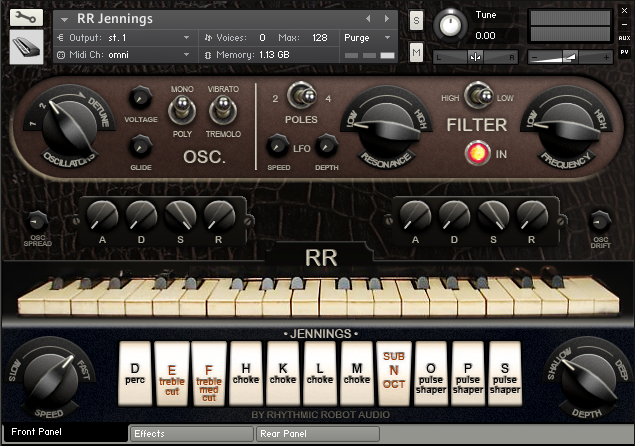Screen dimensions: 635x446
Task: Expand the RR Jennings instrument name arrow
Action: [x=64, y=19]
